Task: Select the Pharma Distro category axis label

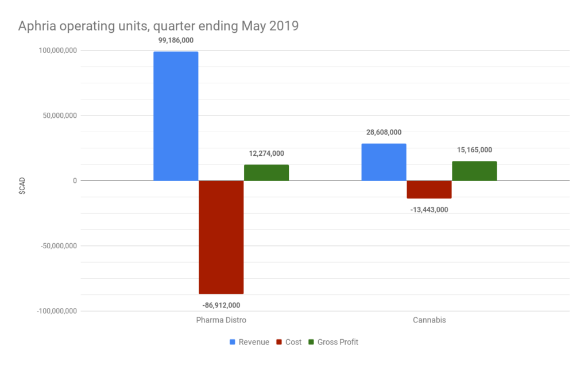Action: 221,320
